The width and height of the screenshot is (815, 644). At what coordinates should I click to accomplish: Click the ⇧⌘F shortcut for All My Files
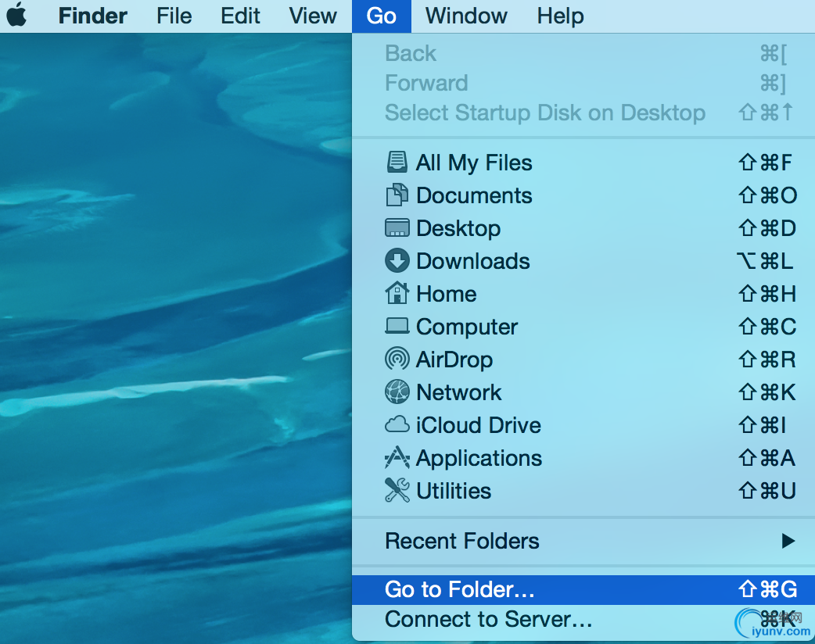point(765,163)
